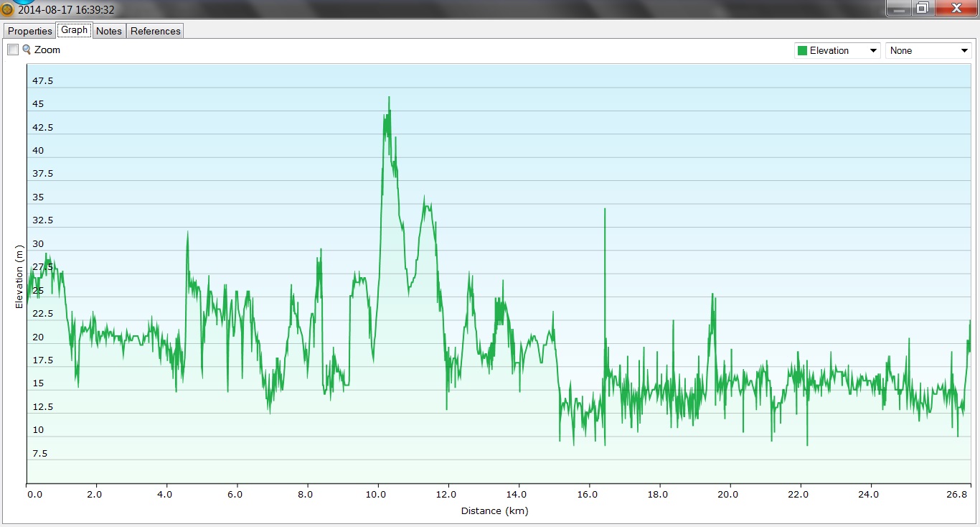Click the highest elevation peak near 10 km
Screen dimensions: 980x527
point(389,98)
